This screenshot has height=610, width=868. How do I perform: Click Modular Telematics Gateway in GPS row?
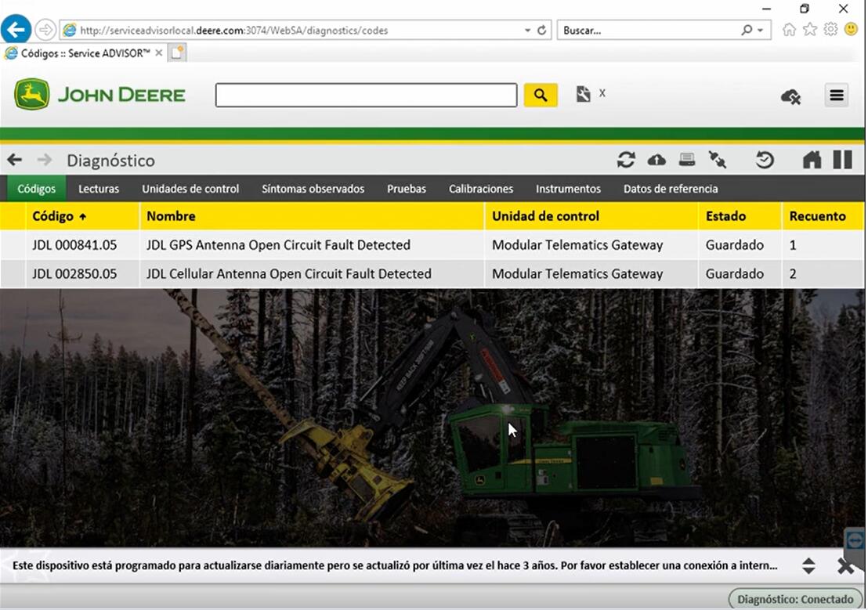pos(577,244)
